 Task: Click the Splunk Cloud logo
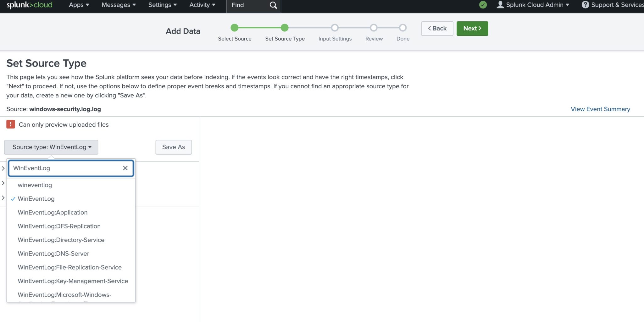(x=30, y=5)
